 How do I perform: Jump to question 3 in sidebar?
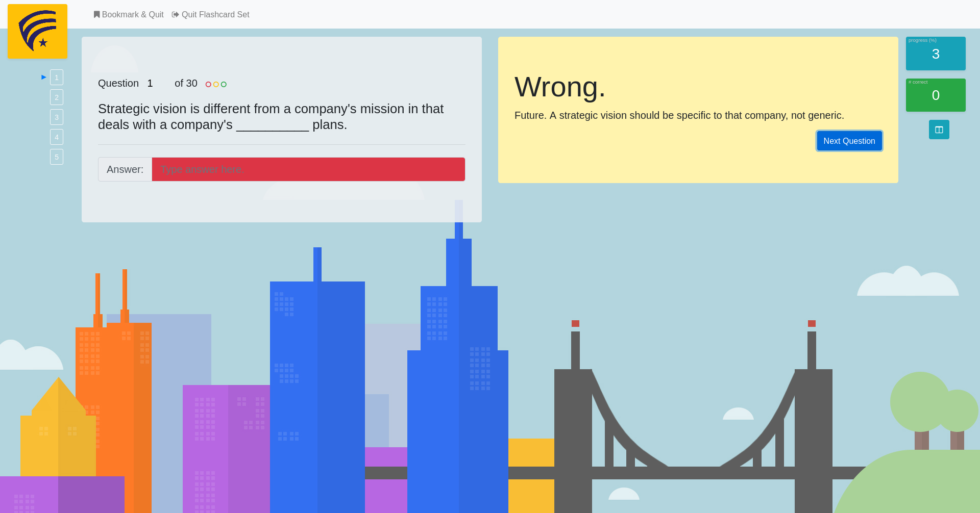(57, 117)
